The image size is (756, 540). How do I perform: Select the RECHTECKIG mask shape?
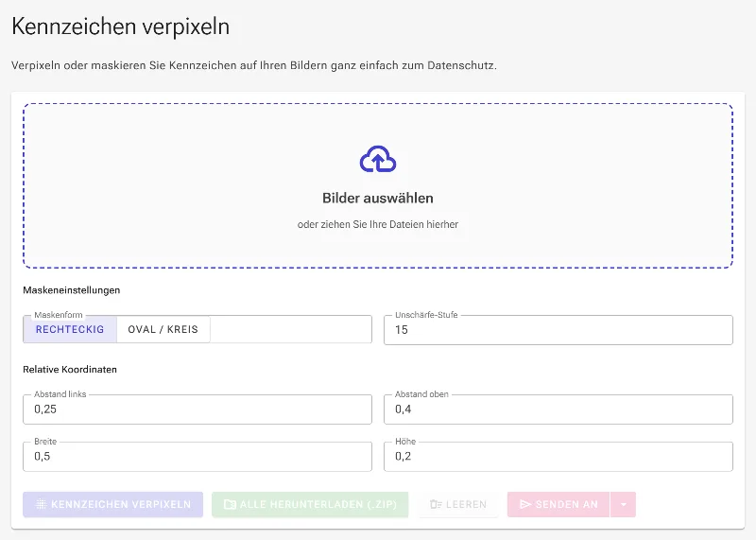click(x=70, y=330)
